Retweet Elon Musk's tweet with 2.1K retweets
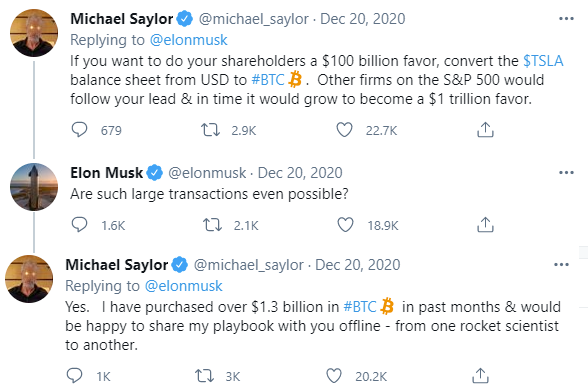This screenshot has width=588, height=388. (x=212, y=225)
